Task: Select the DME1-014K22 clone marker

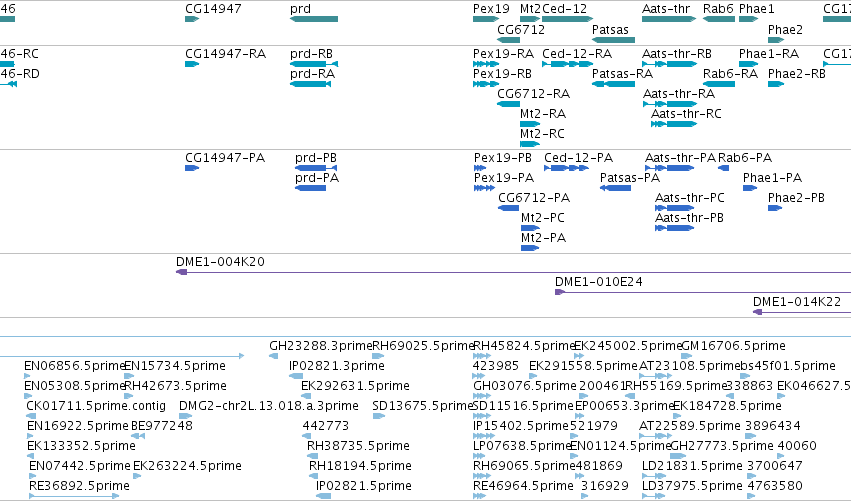Action: (x=758, y=312)
